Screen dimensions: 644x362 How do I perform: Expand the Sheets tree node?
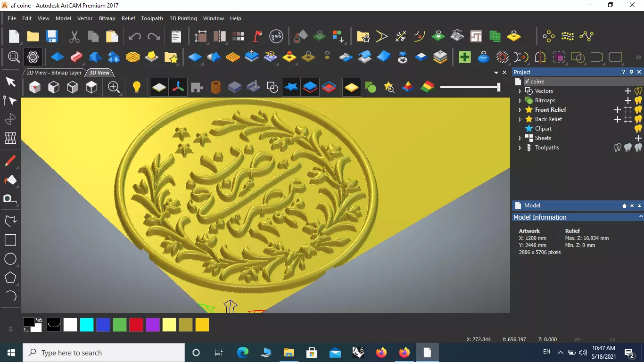coord(520,138)
